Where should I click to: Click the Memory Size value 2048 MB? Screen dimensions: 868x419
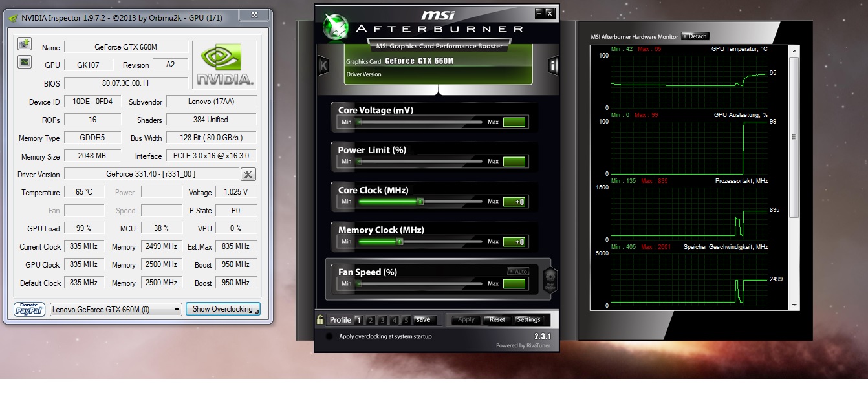pyautogui.click(x=92, y=156)
